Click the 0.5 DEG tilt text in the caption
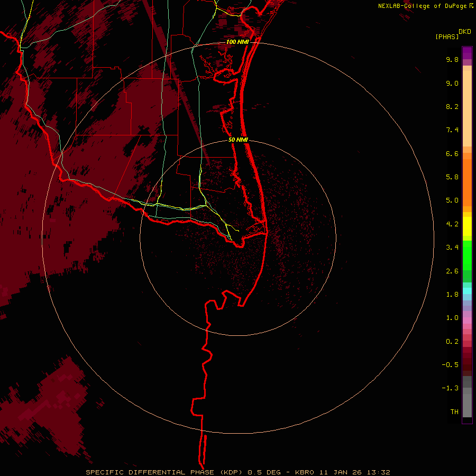This screenshot has width=476, height=476. pyautogui.click(x=264, y=472)
